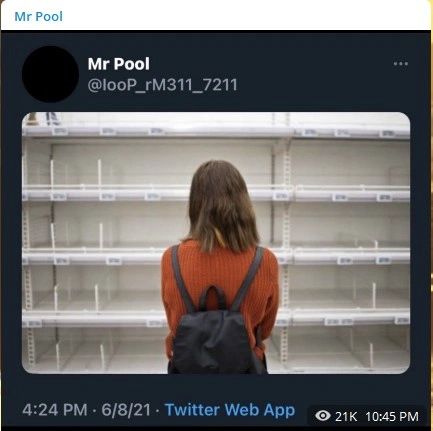
Task: Select the 6/8/21 tweet date
Action: click(x=126, y=410)
